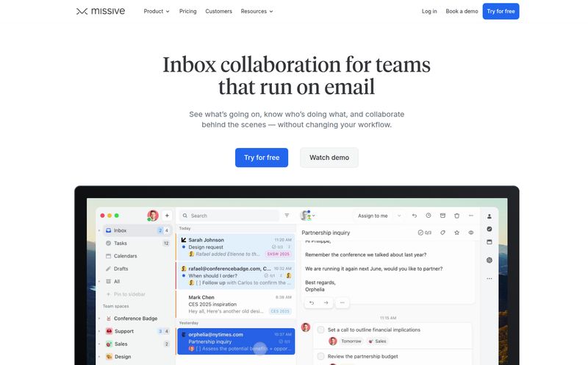This screenshot has width=588, height=365.
Task: Check the 'Review the partnership budget' task
Action: click(320, 356)
